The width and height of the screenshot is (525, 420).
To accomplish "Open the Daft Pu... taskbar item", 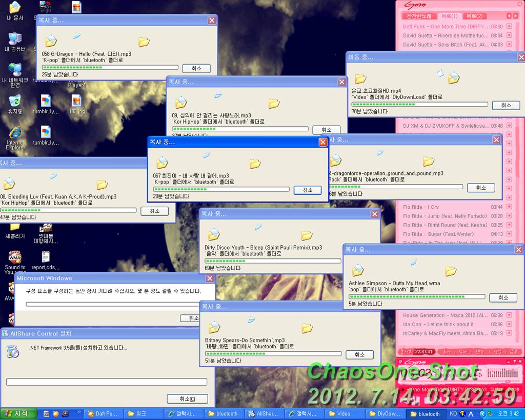I will [103, 414].
